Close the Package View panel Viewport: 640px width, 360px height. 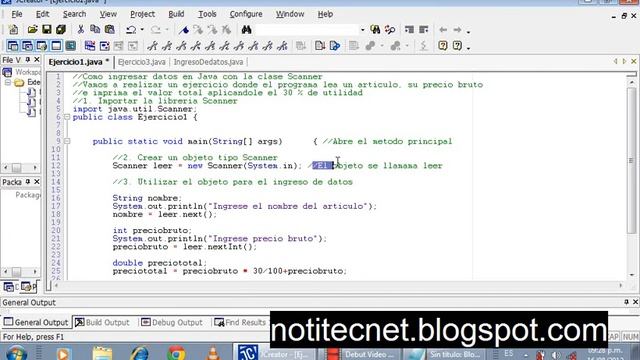point(36,181)
